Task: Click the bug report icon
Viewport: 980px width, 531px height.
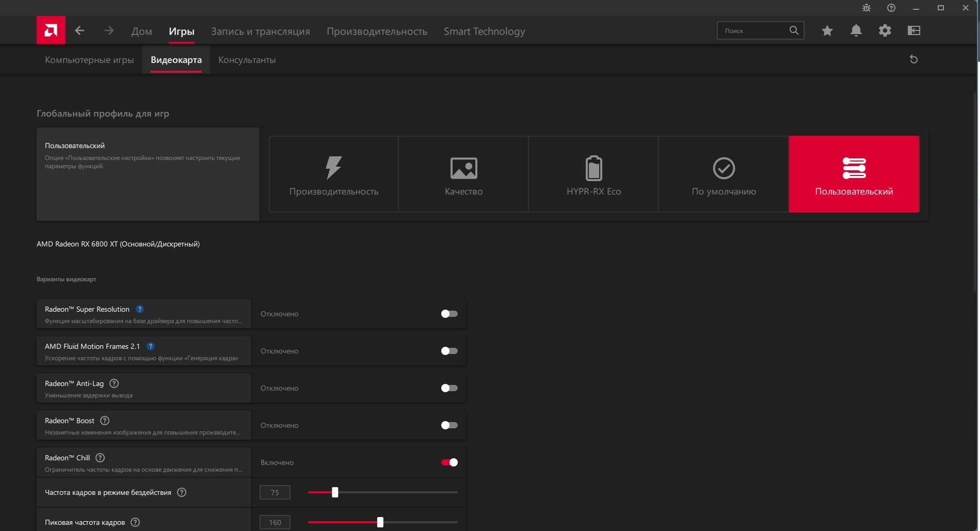Action: point(866,8)
